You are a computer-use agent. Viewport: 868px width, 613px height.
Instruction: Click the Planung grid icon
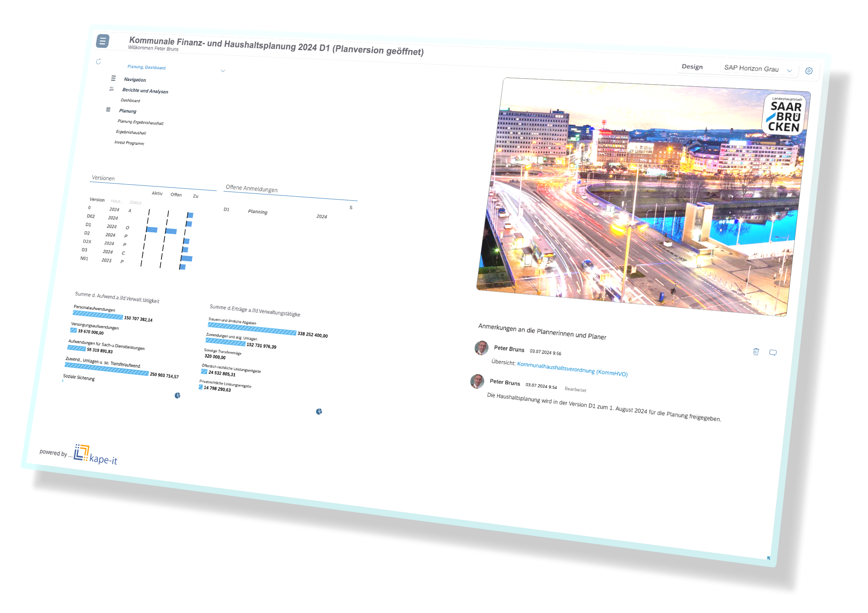pos(108,110)
